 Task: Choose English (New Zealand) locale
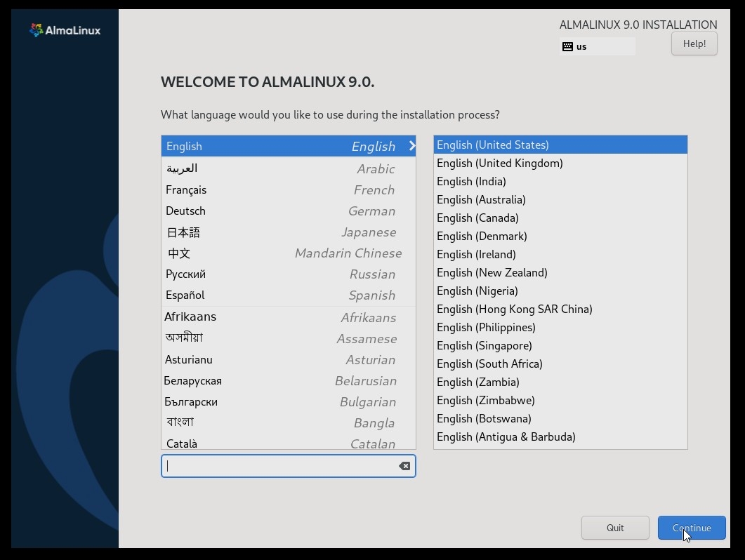tap(560, 273)
